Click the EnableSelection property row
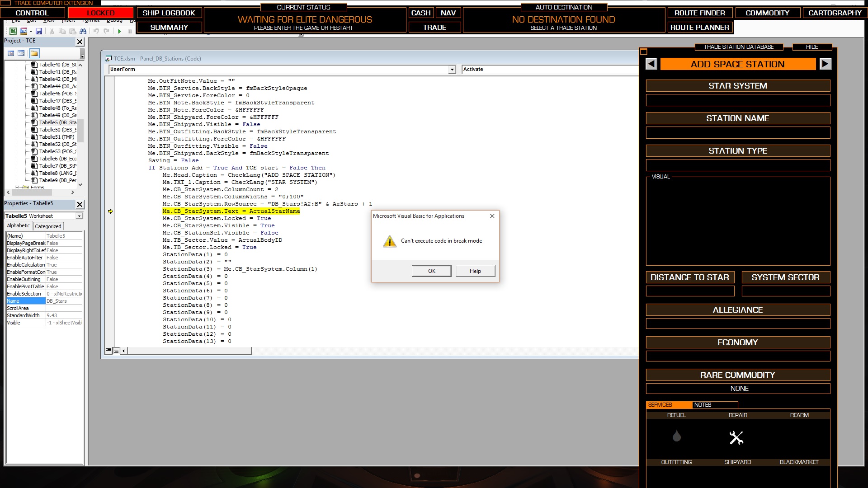868x488 pixels. [44, 294]
